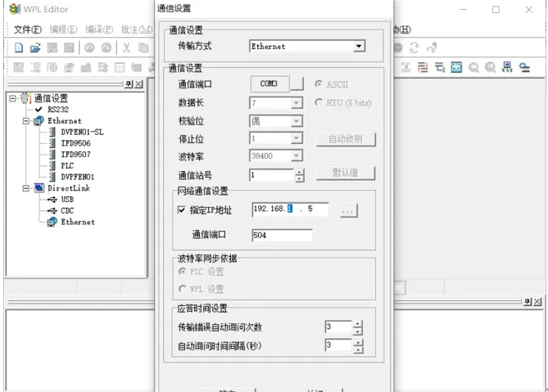Image resolution: width=548 pixels, height=392 pixels.
Task: Pin the left communication panel
Action: [x=129, y=84]
